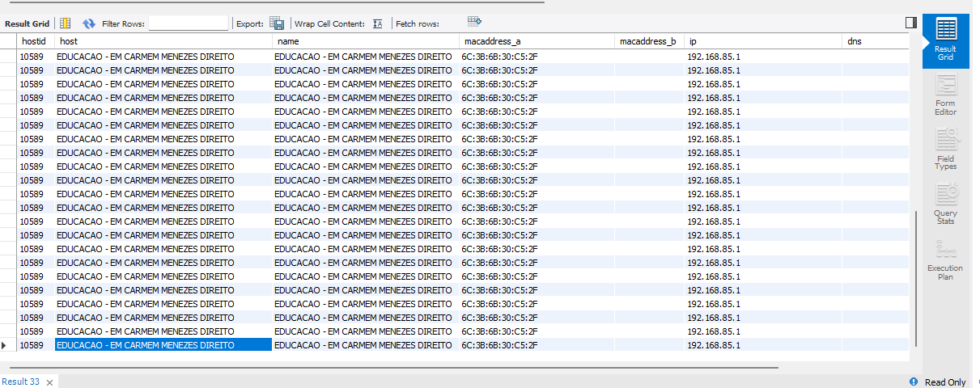Sort by the host column header
This screenshot has width=980, height=388.
pyautogui.click(x=163, y=41)
